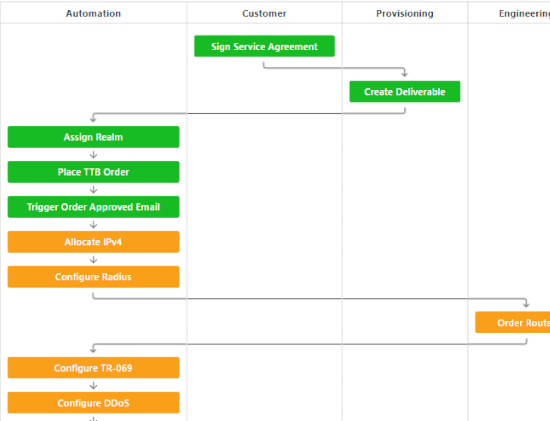This screenshot has height=421, width=550.
Task: Click arrow below Place TTB Order box
Action: [x=93, y=190]
